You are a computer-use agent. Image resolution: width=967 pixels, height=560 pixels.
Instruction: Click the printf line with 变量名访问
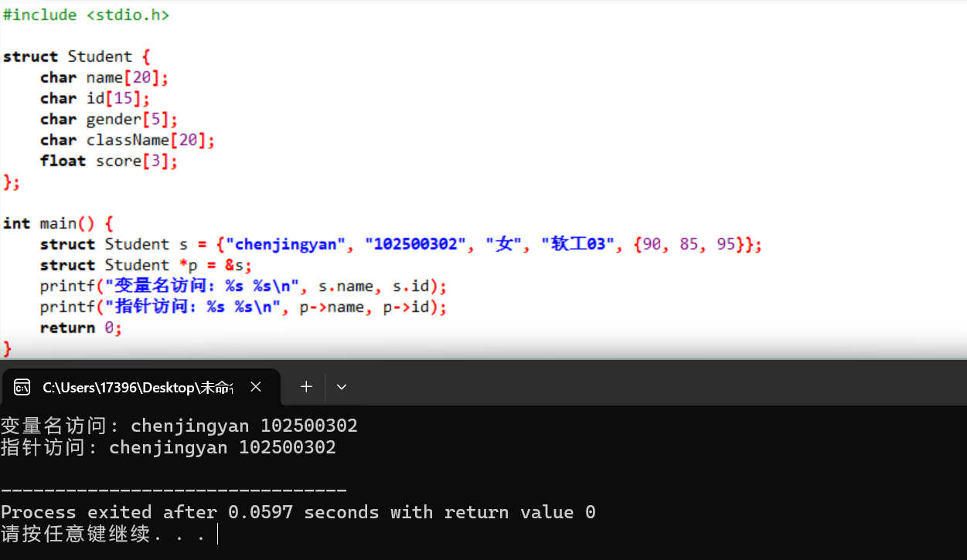(243, 286)
